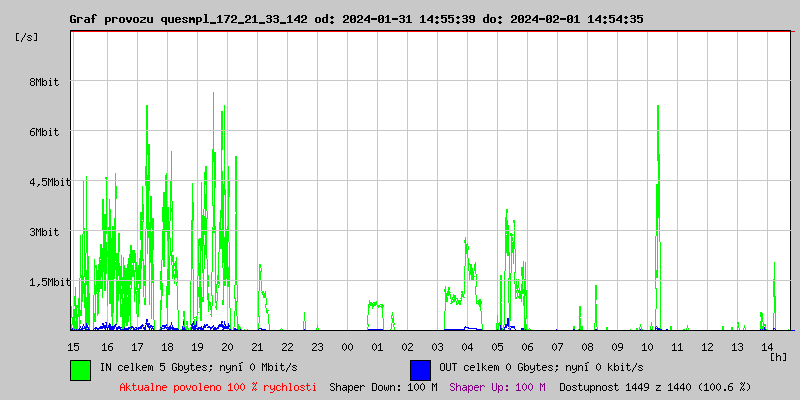Click hour 10 on the time axis
The width and height of the screenshot is (800, 400).
(647, 347)
